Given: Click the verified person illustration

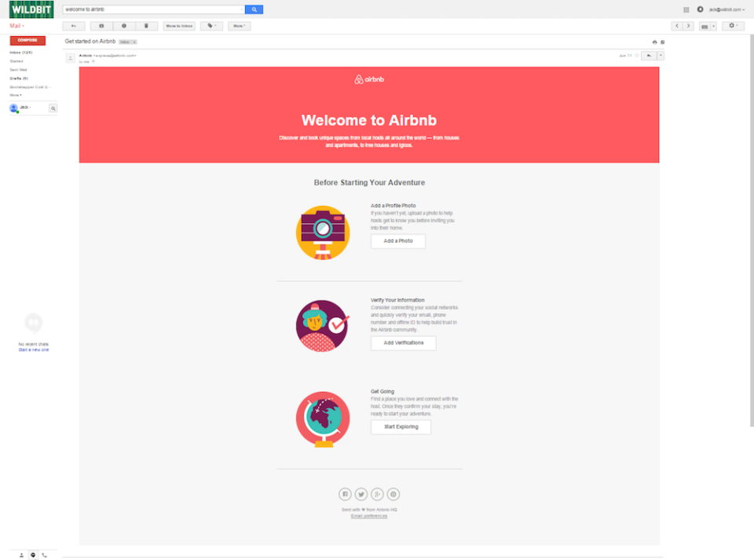Looking at the screenshot, I should [323, 326].
